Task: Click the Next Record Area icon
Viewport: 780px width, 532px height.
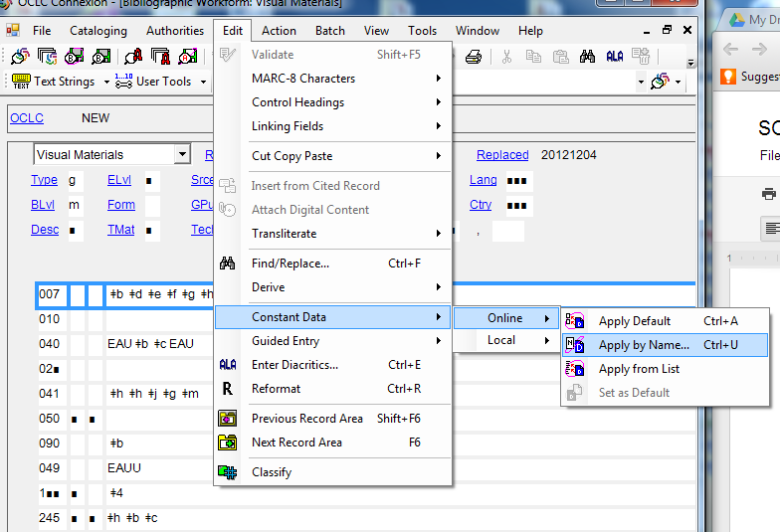Action: pyautogui.click(x=227, y=442)
